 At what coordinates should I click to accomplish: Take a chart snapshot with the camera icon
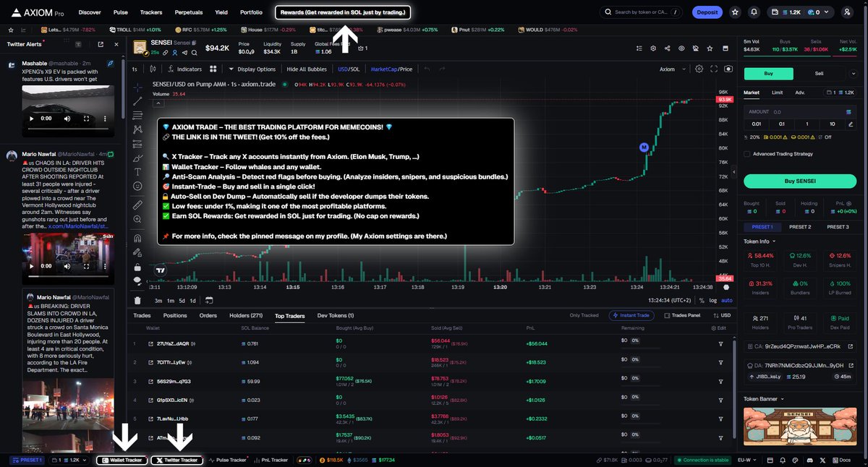coord(728,69)
